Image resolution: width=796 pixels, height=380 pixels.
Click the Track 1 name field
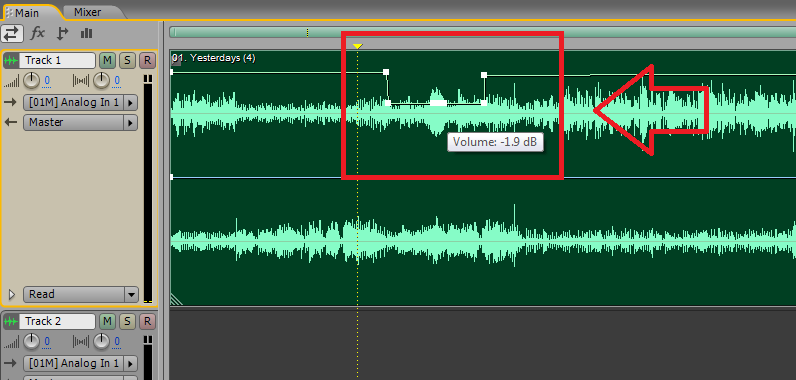click(57, 61)
